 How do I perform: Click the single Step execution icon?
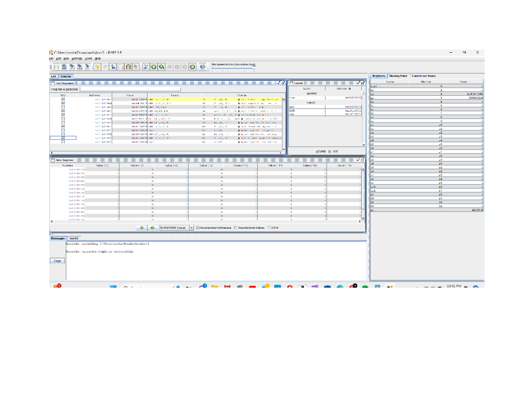[x=162, y=67]
